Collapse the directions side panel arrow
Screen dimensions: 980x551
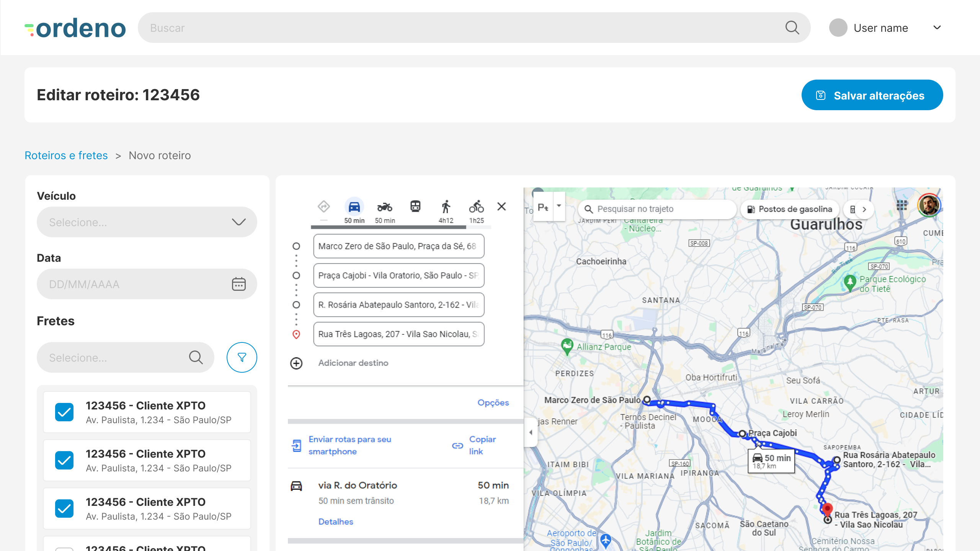coord(531,432)
